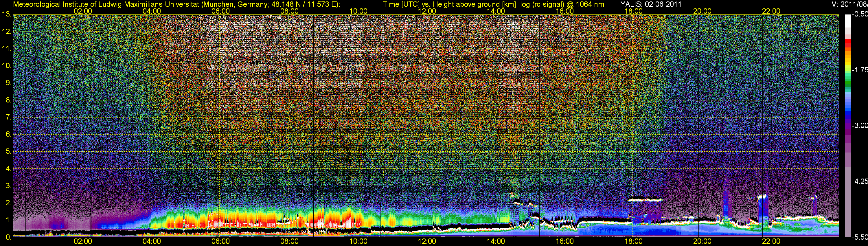The width and height of the screenshot is (868, 246).
Task: Click height label 0 on the vertical axis
Action: tap(8, 238)
